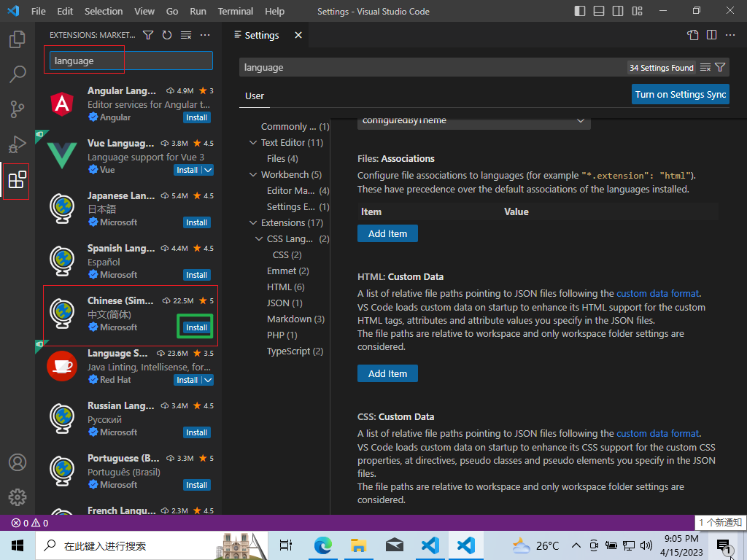Install Chinese Simplified language pack
The image size is (747, 560).
(x=196, y=327)
